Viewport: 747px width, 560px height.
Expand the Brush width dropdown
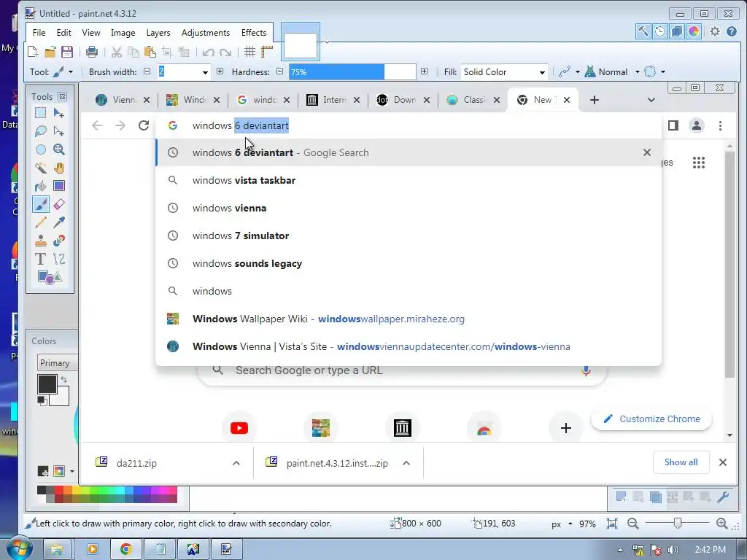205,72
